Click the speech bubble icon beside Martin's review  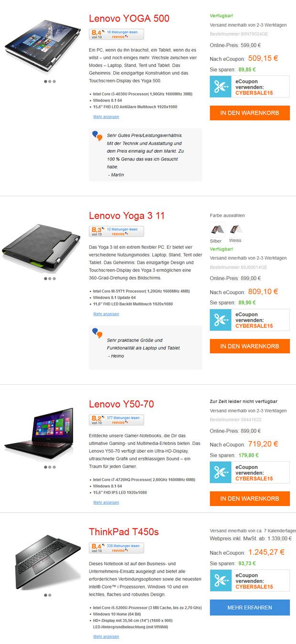point(97,136)
